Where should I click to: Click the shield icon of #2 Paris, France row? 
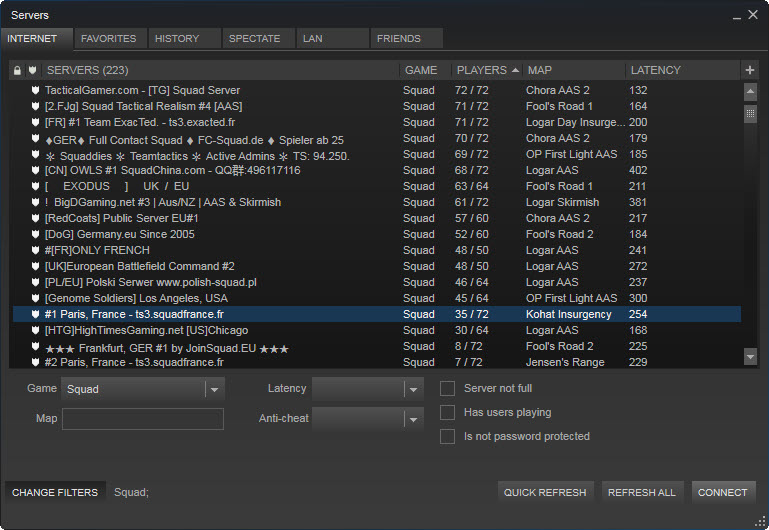pyautogui.click(x=35, y=362)
